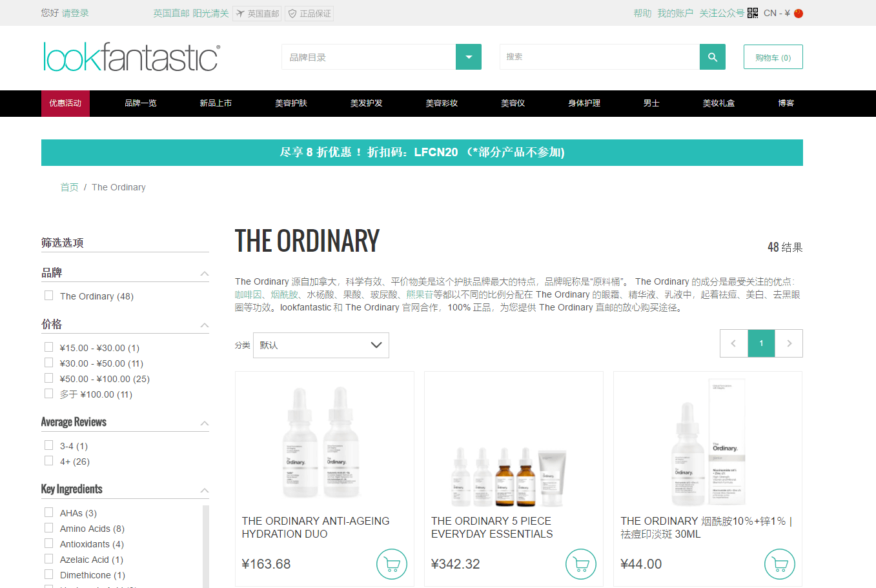The height and width of the screenshot is (588, 876).
Task: Open 我的账户 account link
Action: coord(675,13)
